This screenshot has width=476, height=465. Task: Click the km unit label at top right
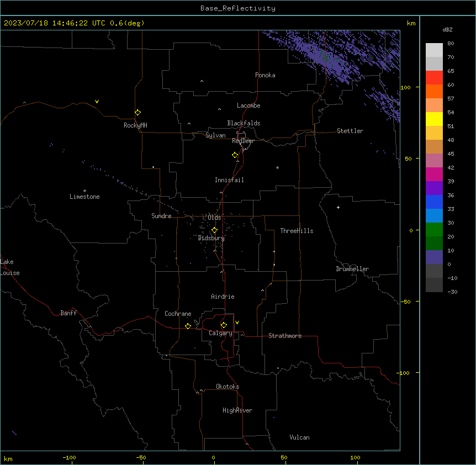411,23
